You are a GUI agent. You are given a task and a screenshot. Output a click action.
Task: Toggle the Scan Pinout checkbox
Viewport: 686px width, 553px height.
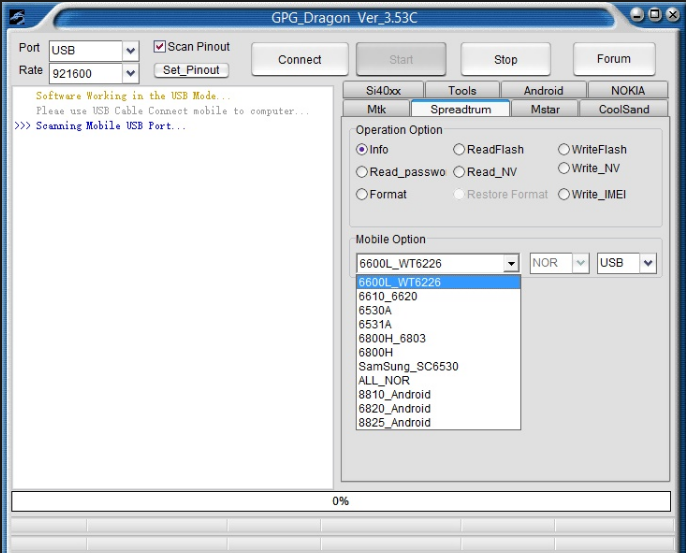click(160, 46)
